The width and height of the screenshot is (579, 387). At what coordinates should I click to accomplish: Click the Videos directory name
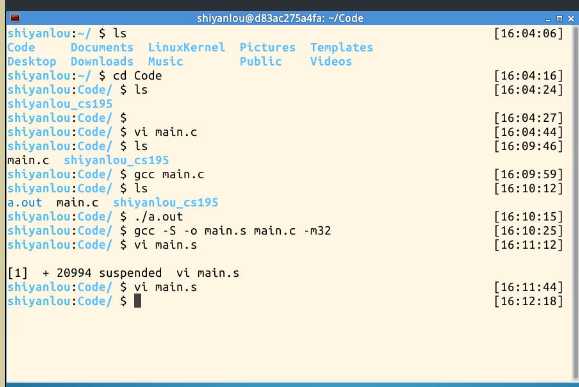pos(331,61)
